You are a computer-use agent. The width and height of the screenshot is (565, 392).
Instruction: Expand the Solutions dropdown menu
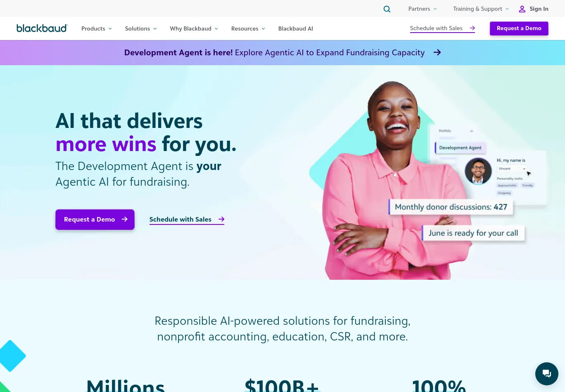(141, 28)
